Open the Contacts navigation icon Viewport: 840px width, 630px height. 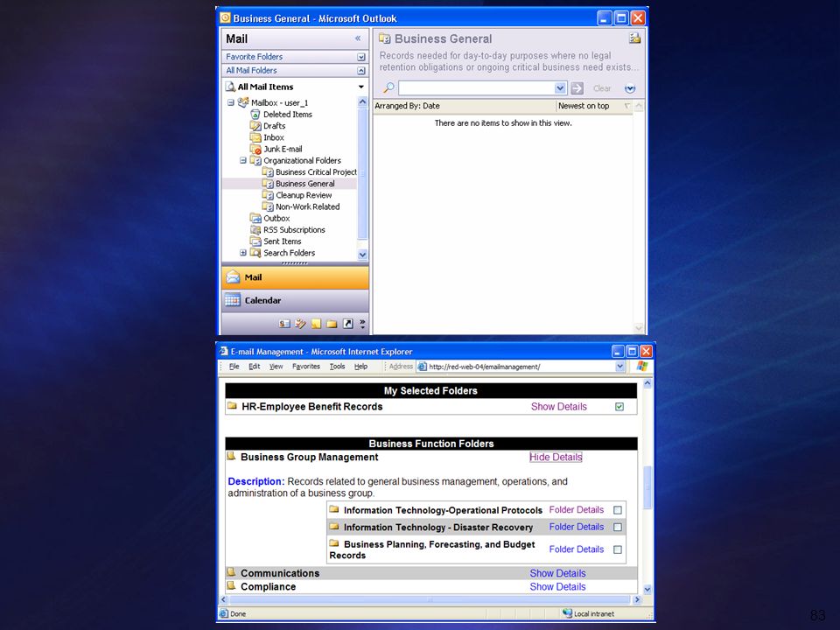point(284,324)
